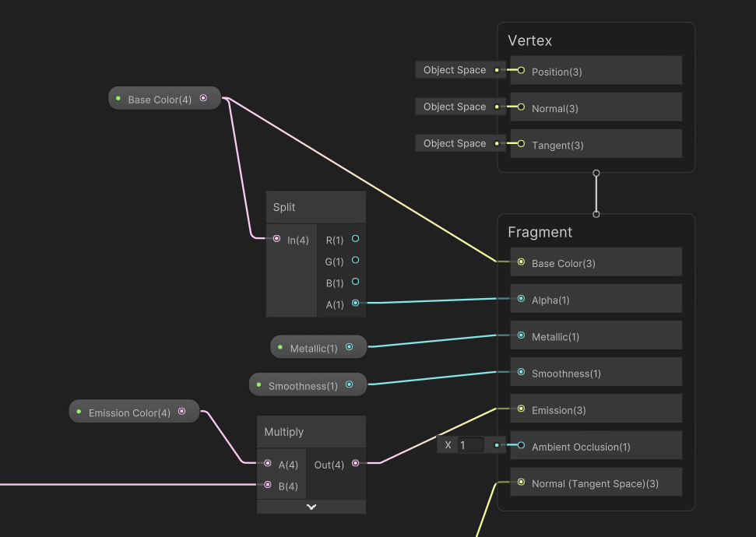Click the G(1) output port of the Split node

[354, 261]
